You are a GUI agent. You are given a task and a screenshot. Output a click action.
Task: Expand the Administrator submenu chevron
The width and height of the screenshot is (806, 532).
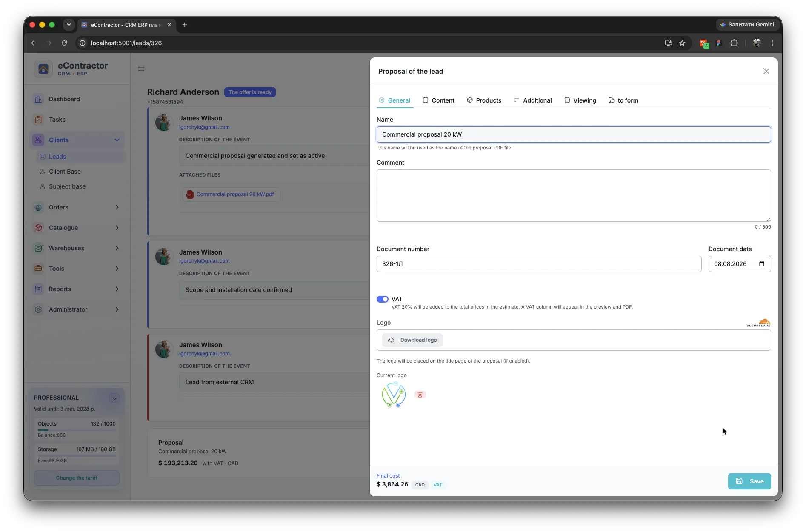(117, 309)
